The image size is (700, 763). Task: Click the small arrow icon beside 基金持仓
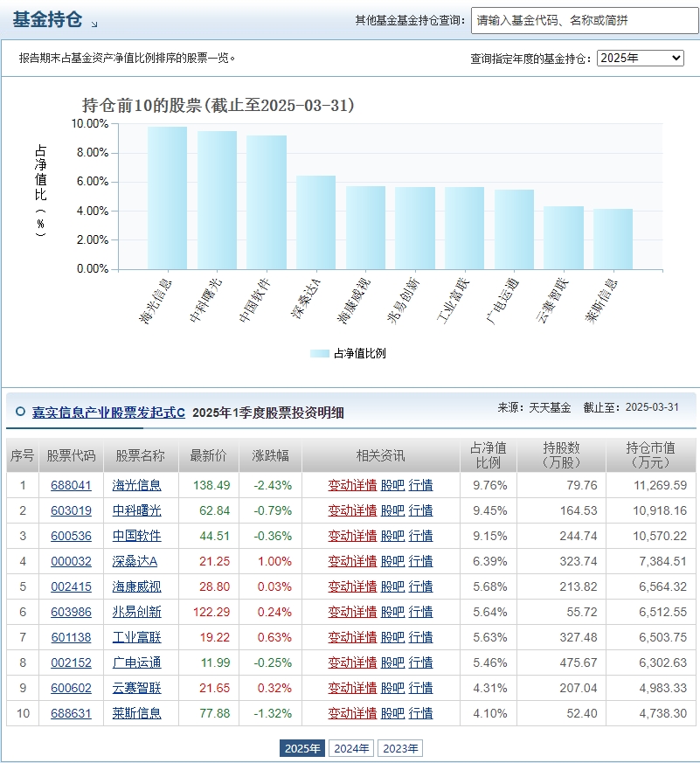click(x=94, y=24)
